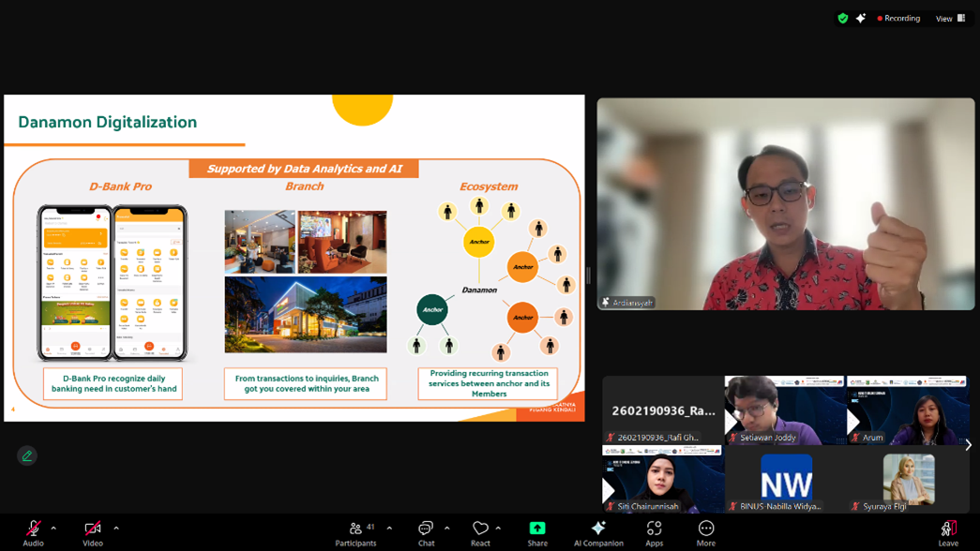Expand the caret beside Participants

point(389,529)
